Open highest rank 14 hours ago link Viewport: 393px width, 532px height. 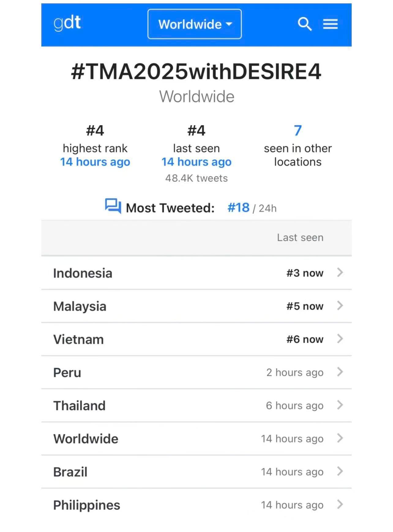click(x=95, y=162)
